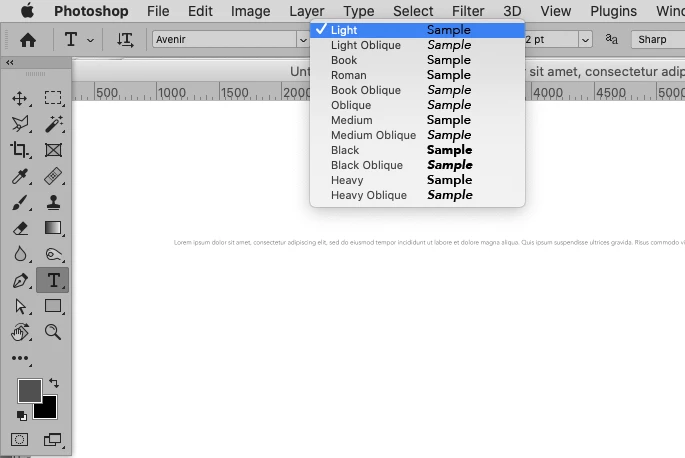Choose the Light Oblique font style
The height and width of the screenshot is (458, 685).
pyautogui.click(x=417, y=45)
